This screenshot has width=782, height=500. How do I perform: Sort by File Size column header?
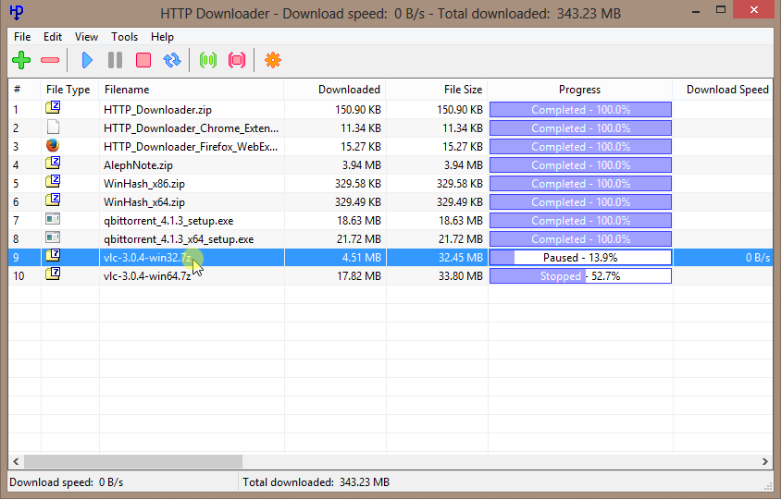click(x=437, y=90)
